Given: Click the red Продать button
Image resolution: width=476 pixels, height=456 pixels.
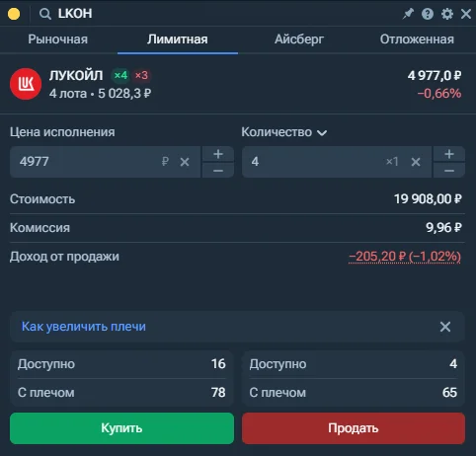Looking at the screenshot, I should (x=354, y=428).
